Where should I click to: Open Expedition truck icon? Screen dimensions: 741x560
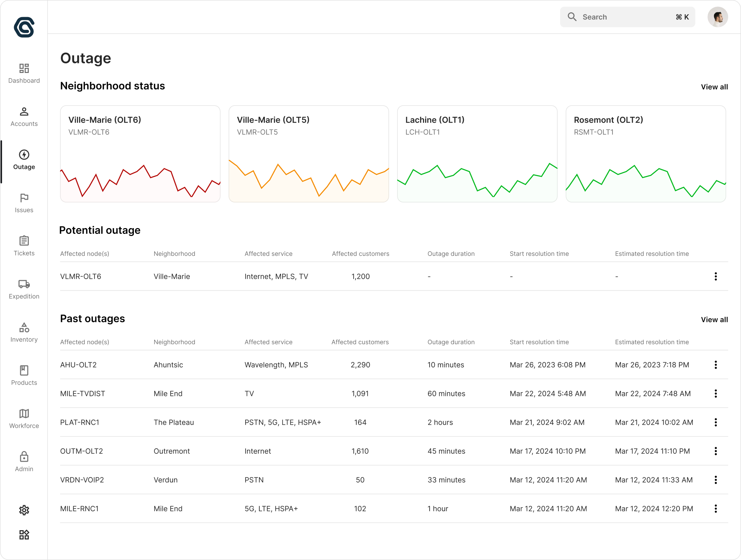point(24,284)
